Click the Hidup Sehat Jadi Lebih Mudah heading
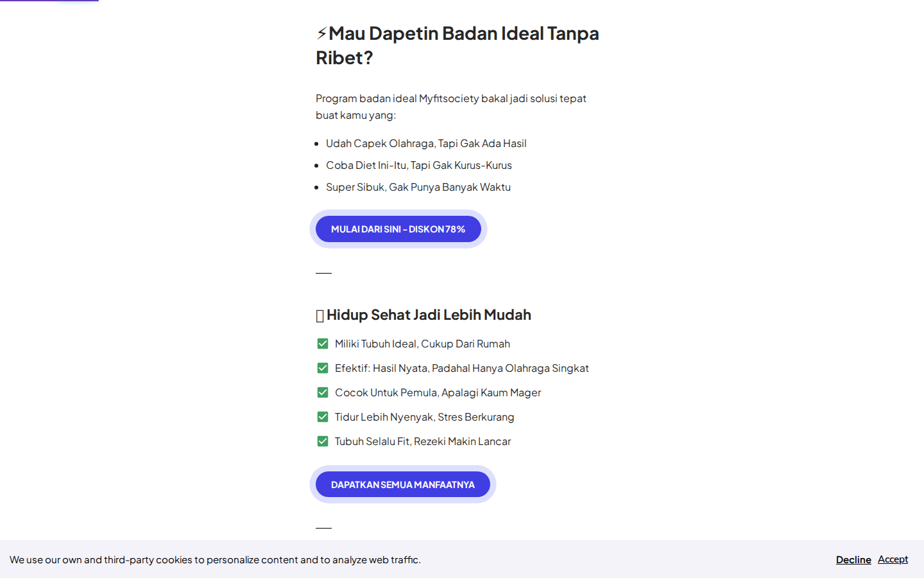Image resolution: width=924 pixels, height=578 pixels. tap(424, 315)
